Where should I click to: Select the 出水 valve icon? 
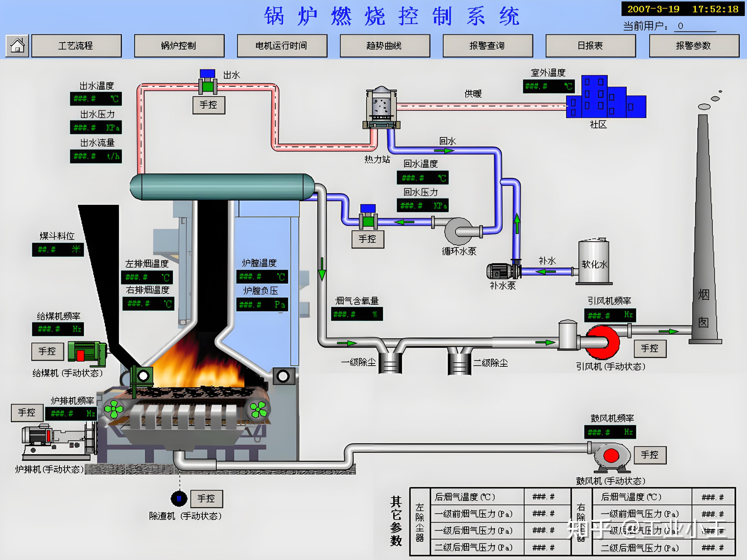[x=208, y=82]
